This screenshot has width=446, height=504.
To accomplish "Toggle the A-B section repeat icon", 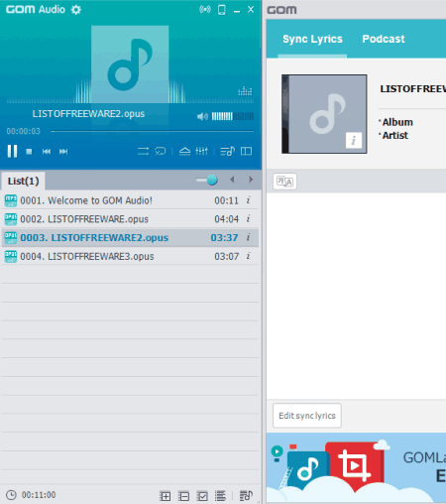I will [x=161, y=151].
